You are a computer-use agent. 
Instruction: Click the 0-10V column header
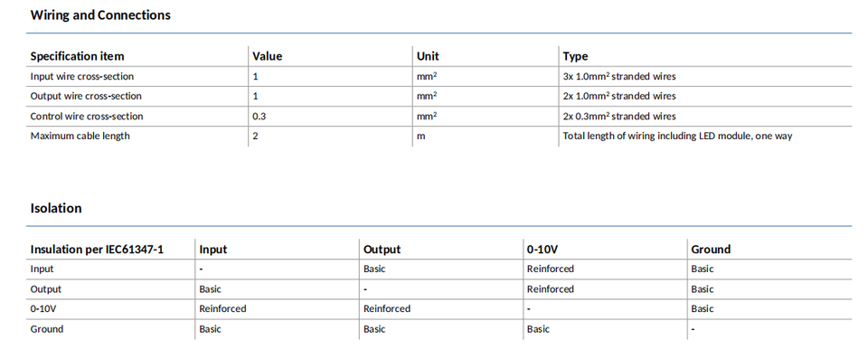(x=543, y=250)
